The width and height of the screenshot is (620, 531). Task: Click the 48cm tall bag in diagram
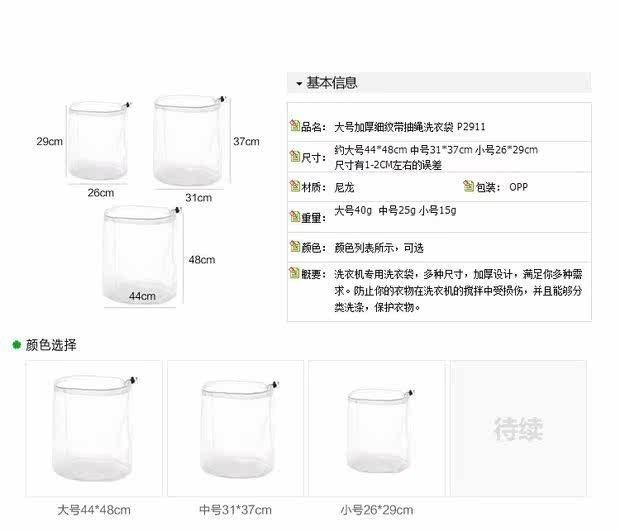(141, 255)
